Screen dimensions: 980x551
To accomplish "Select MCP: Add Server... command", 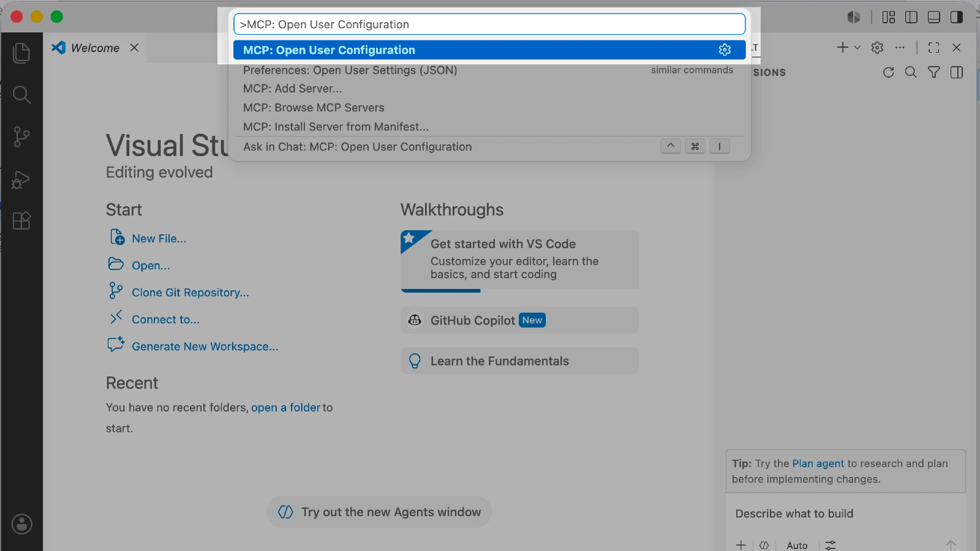I will tap(489, 89).
